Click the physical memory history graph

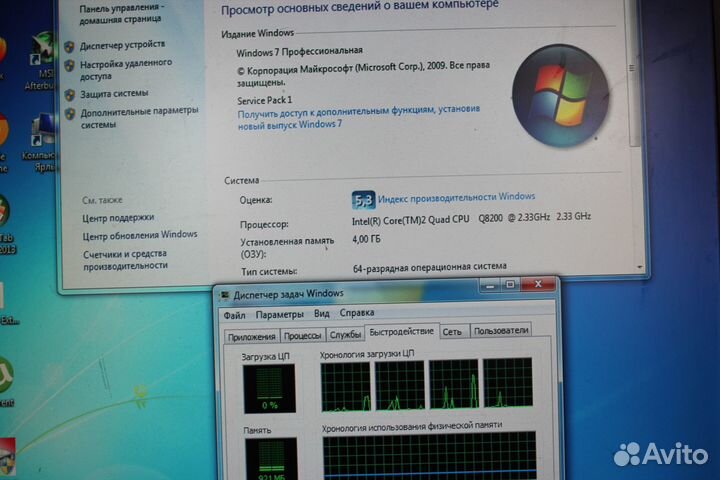coord(429,456)
